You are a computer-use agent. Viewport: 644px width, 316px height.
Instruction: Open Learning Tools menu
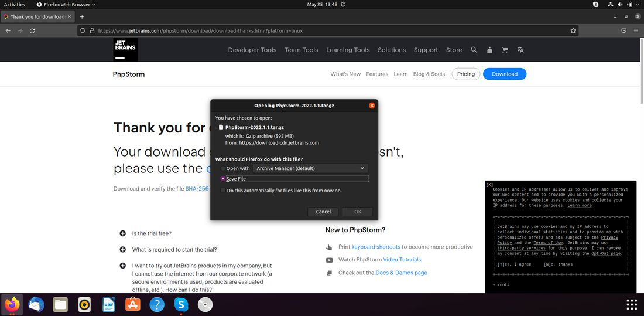[x=348, y=50]
